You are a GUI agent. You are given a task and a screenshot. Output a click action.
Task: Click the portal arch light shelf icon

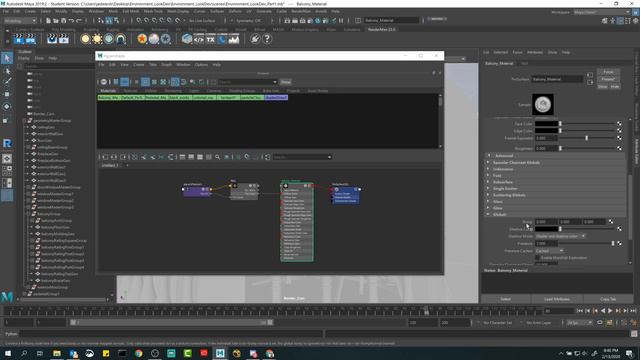click(120, 39)
